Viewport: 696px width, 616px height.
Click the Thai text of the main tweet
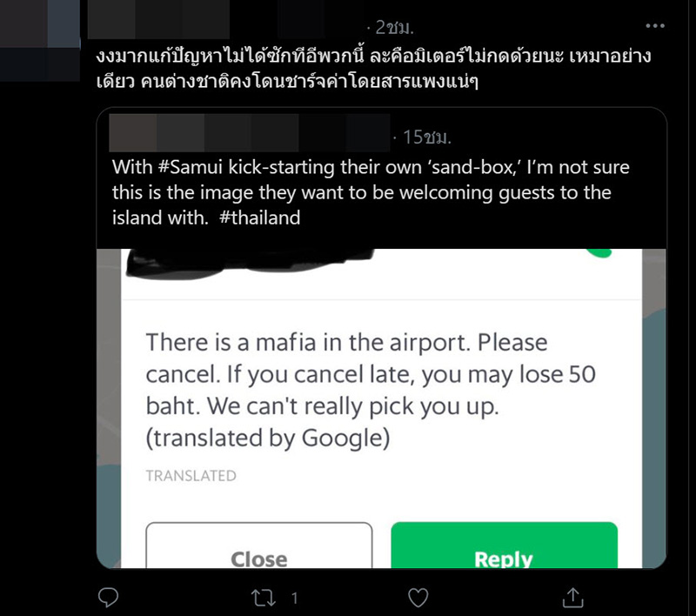(373, 69)
